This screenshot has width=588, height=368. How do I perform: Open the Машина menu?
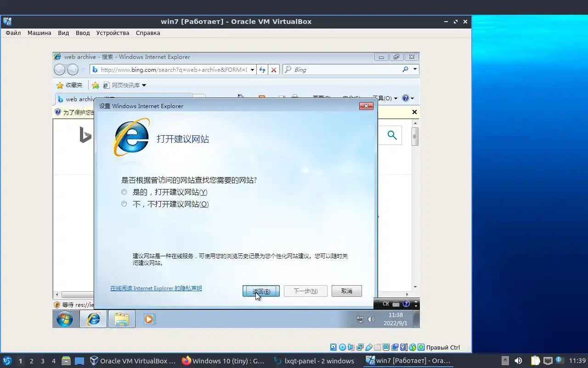coord(39,33)
